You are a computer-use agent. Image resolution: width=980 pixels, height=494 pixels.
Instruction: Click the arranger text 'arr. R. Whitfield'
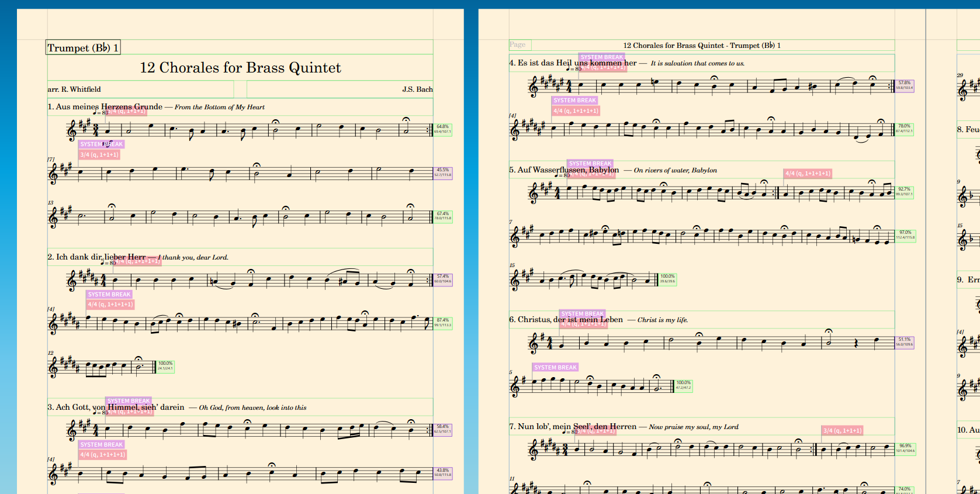point(74,89)
